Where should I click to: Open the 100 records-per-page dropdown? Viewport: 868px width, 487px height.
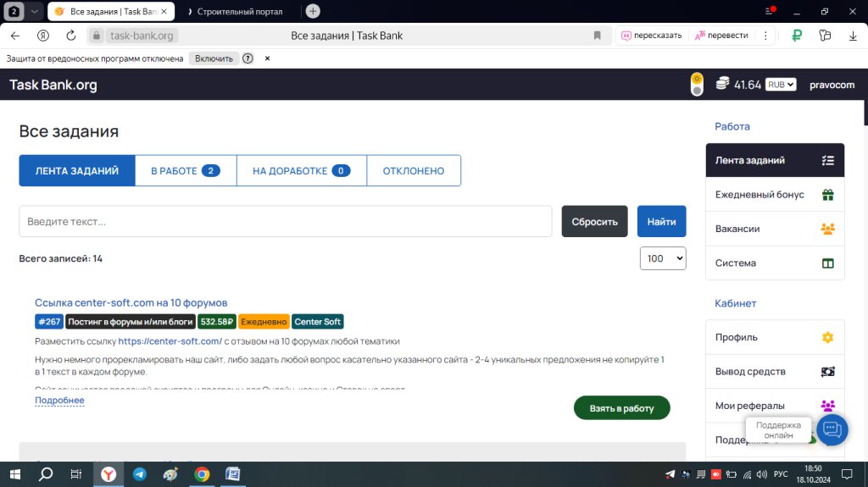point(663,258)
